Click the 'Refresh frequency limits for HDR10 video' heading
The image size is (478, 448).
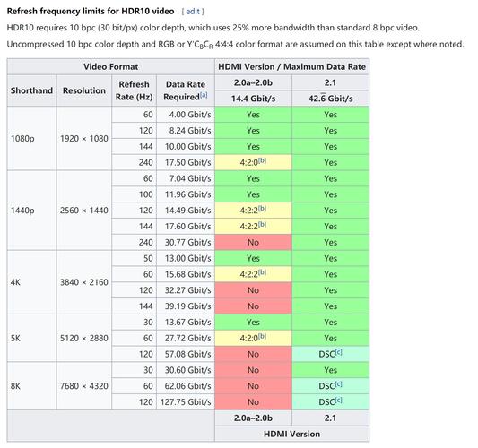pos(91,12)
